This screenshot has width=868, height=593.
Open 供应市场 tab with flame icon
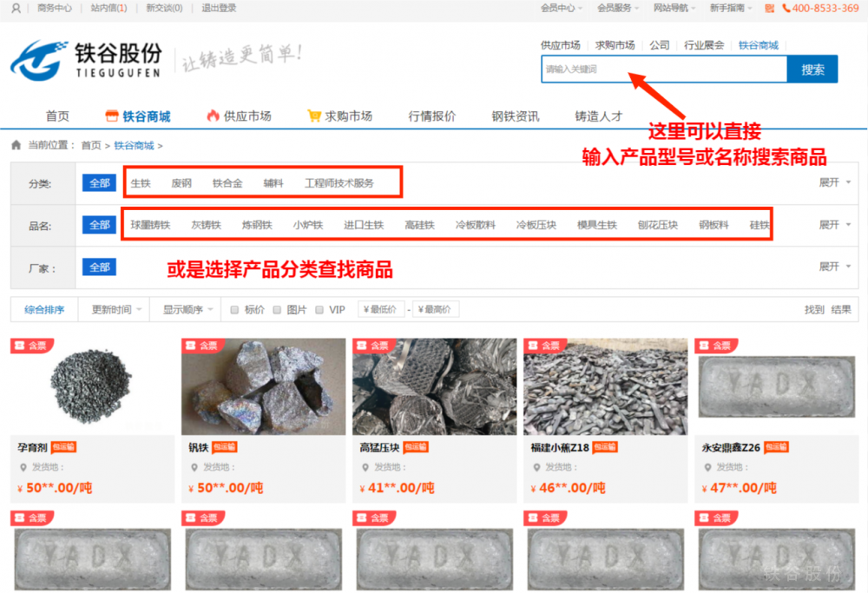coord(239,116)
